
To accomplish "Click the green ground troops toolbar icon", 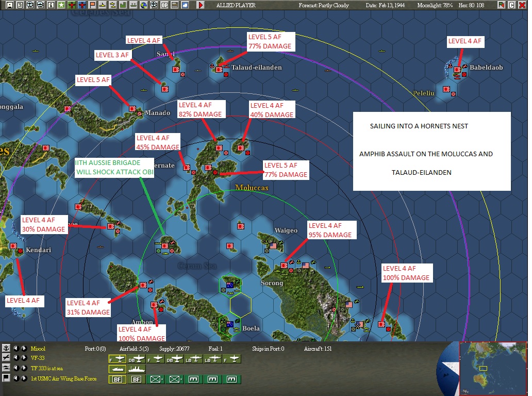I will 133,5.
